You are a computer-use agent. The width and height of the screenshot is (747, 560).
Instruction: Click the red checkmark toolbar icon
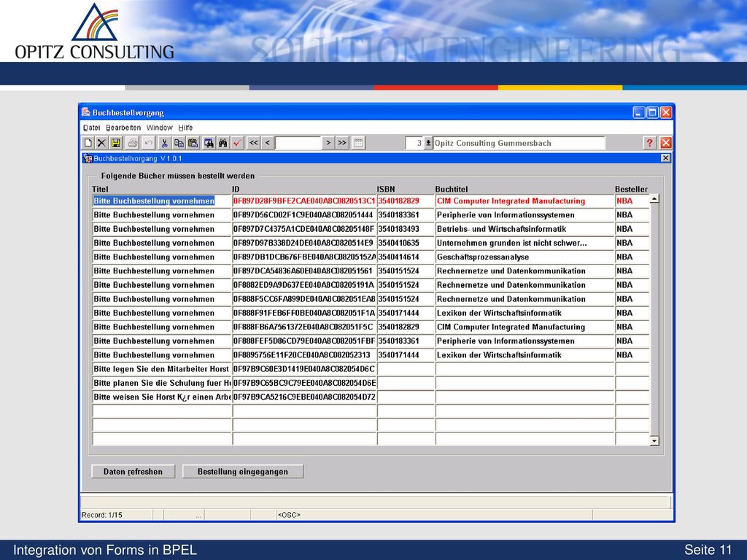pos(237,143)
